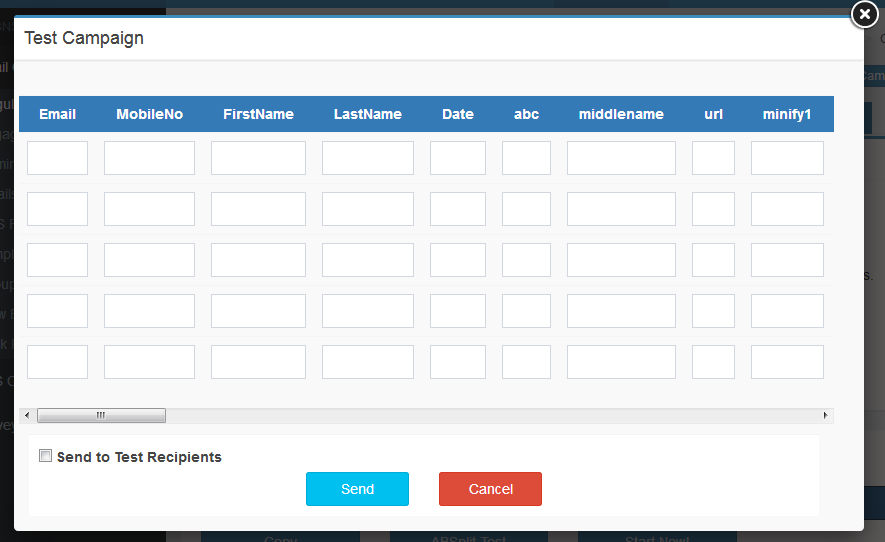Focus the first row Date input

(x=457, y=158)
